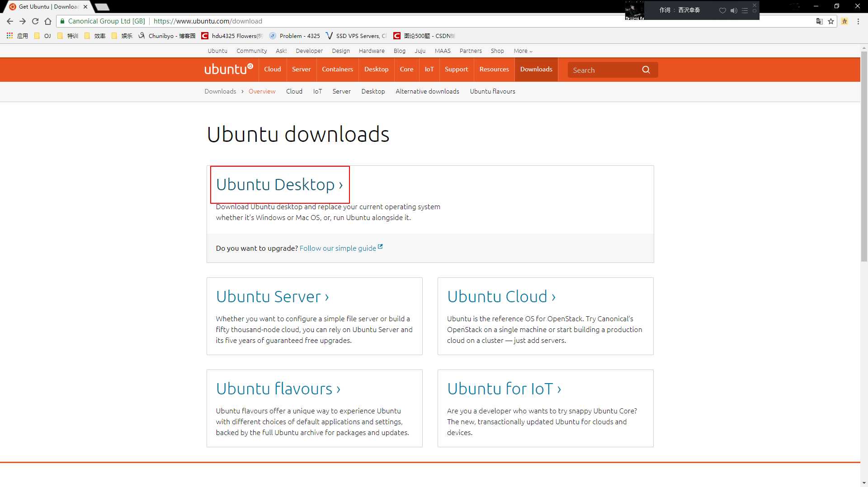Open the Ubuntu flavours card heading link
Image resolution: width=868 pixels, height=487 pixels.
278,389
